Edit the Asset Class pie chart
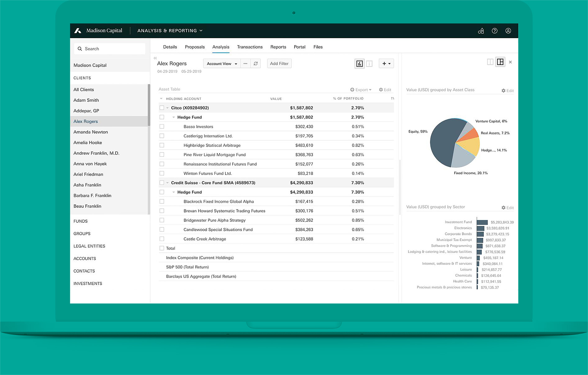This screenshot has width=588, height=375. 508,91
